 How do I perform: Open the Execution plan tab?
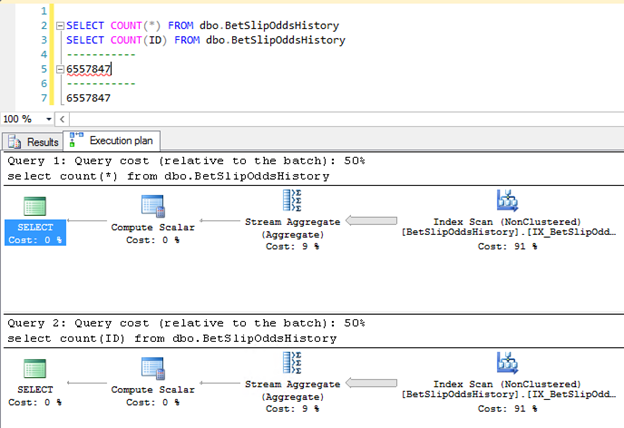click(x=110, y=142)
